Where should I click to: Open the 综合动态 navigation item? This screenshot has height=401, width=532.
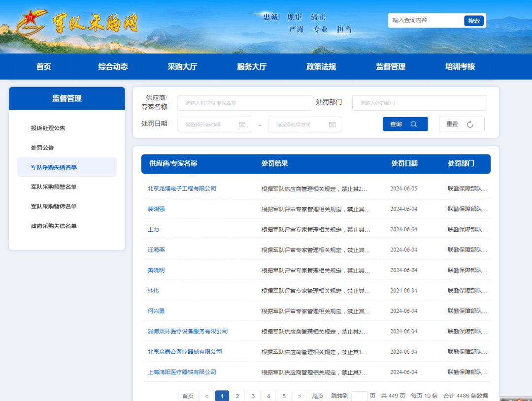[113, 66]
